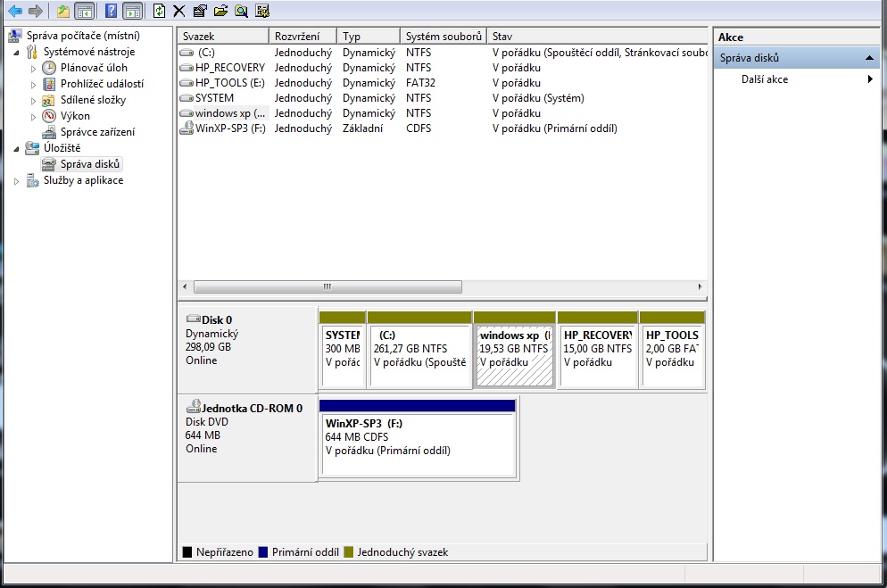Image resolution: width=887 pixels, height=588 pixels.
Task: Expand the Plánovač úloh node
Action: (x=33, y=69)
